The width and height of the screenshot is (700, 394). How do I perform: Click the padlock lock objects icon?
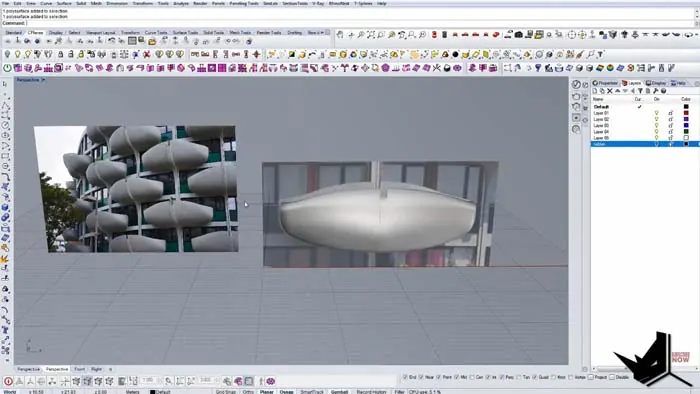(x=61, y=54)
